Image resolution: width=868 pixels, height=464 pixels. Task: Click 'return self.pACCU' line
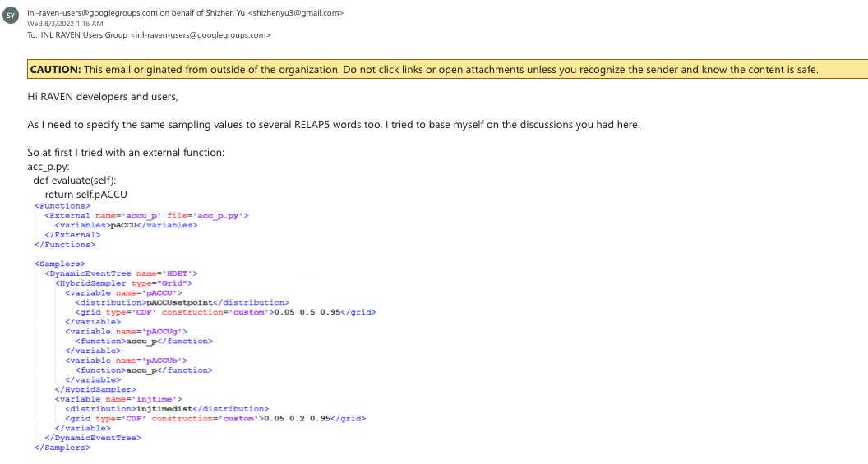click(x=85, y=194)
